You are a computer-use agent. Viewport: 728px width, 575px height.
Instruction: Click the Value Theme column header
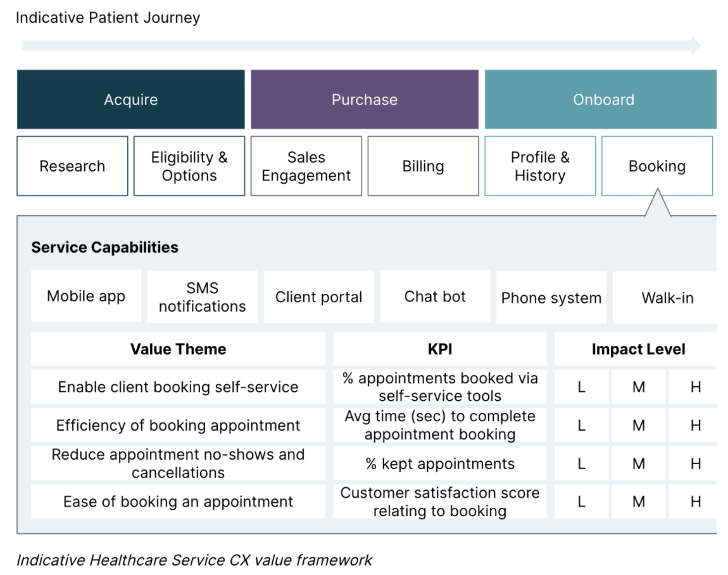(x=178, y=349)
